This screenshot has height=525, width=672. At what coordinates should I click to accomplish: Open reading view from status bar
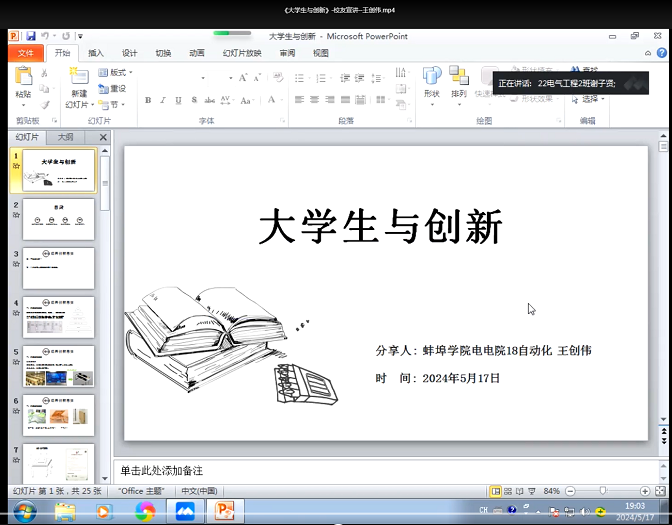click(x=521, y=492)
